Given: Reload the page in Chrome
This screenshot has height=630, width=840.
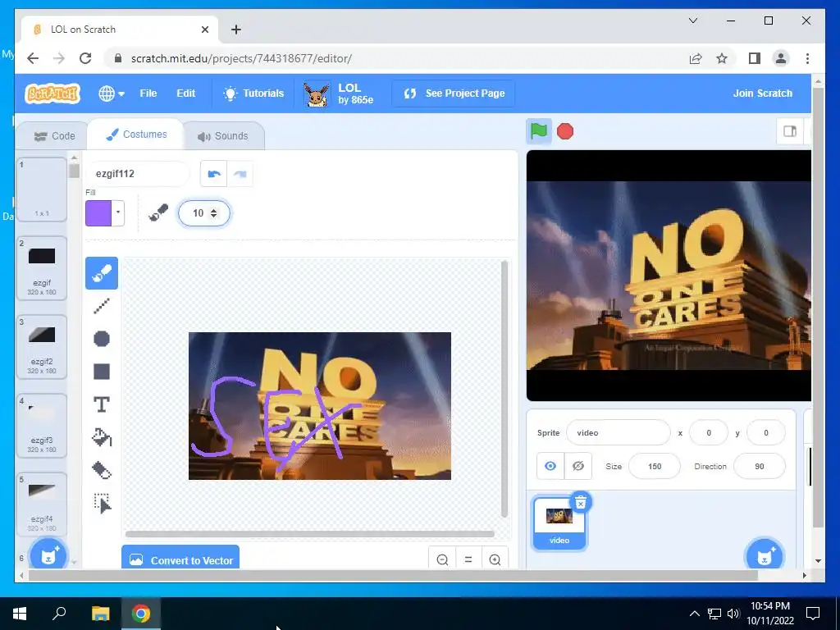Looking at the screenshot, I should coord(85,58).
